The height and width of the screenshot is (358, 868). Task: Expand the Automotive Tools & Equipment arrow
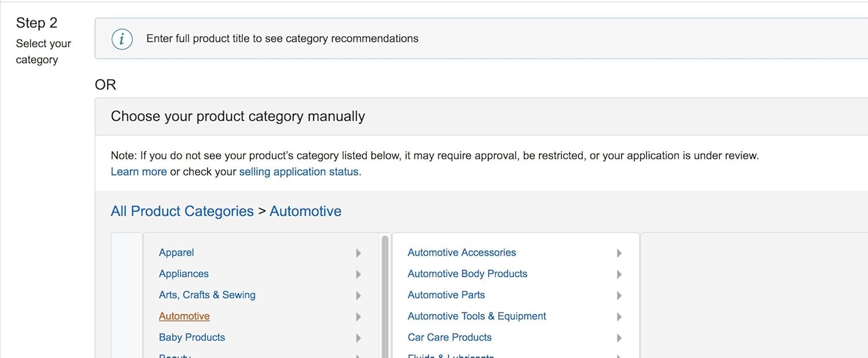pos(619,317)
